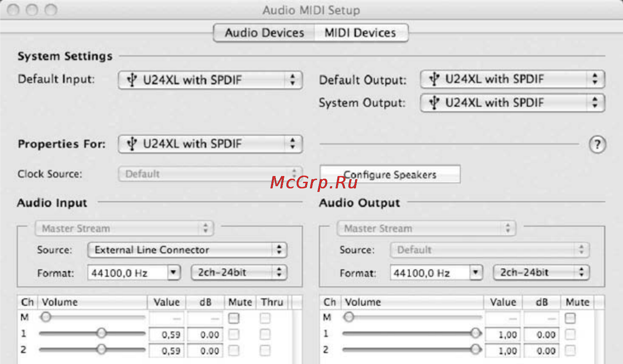
Task: Click the window zoom button
Action: (51, 10)
